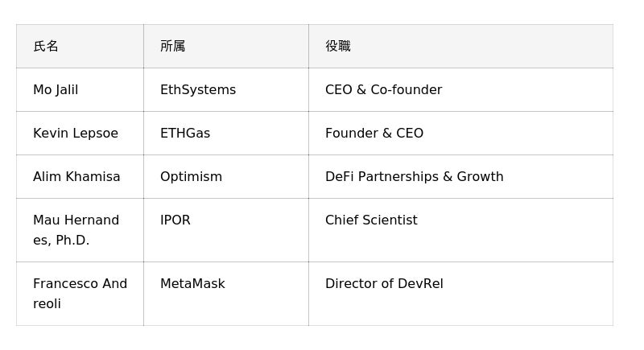Image resolution: width=644 pixels, height=350 pixels.
Task: Click the Alim Khamisa name cell
Action: click(x=80, y=176)
